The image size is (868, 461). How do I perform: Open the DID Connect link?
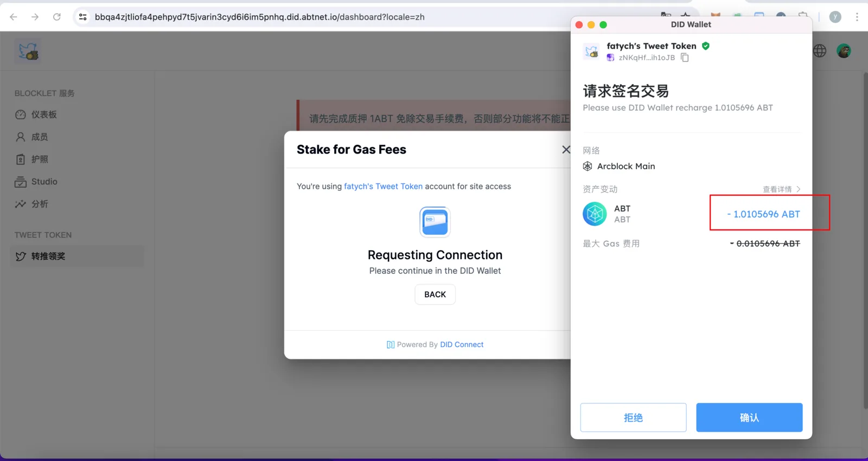click(462, 344)
